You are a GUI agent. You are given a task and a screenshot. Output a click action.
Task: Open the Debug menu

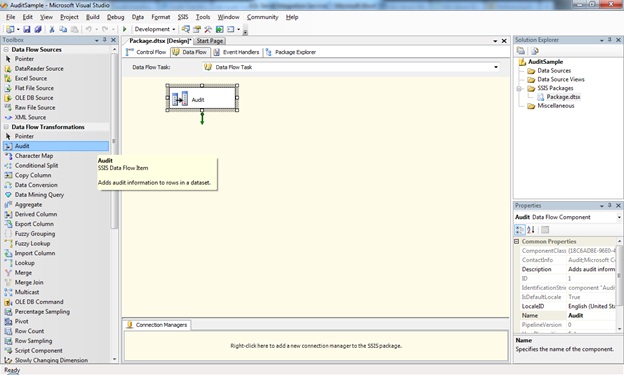[x=115, y=17]
